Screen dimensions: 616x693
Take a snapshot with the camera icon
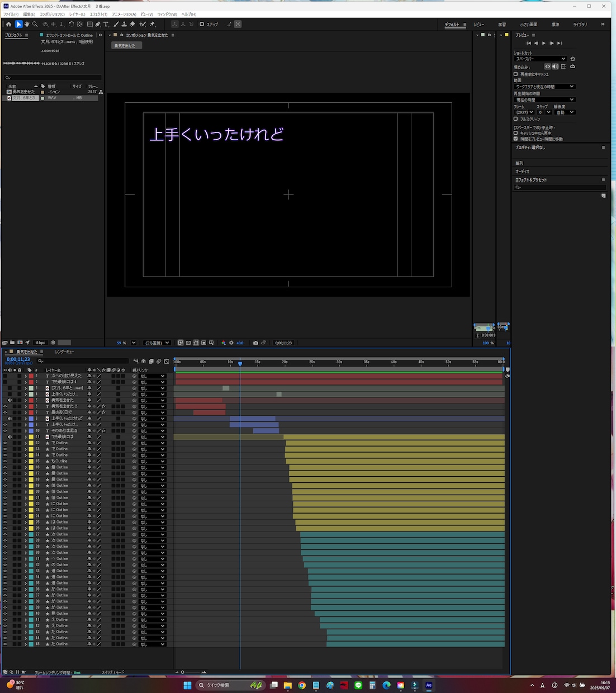(x=255, y=343)
